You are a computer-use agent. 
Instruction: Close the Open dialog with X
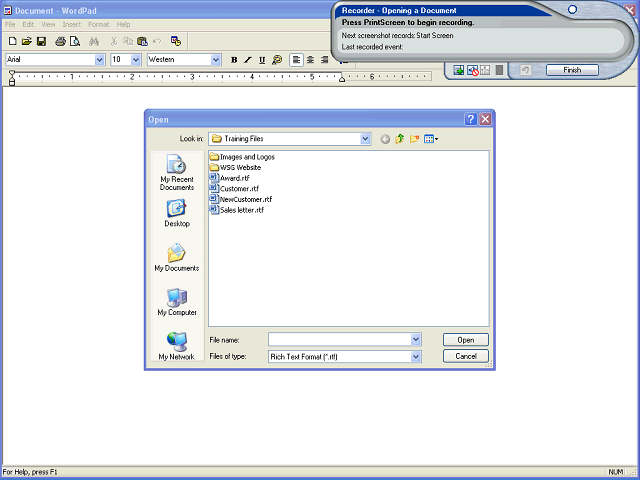pyautogui.click(x=485, y=119)
